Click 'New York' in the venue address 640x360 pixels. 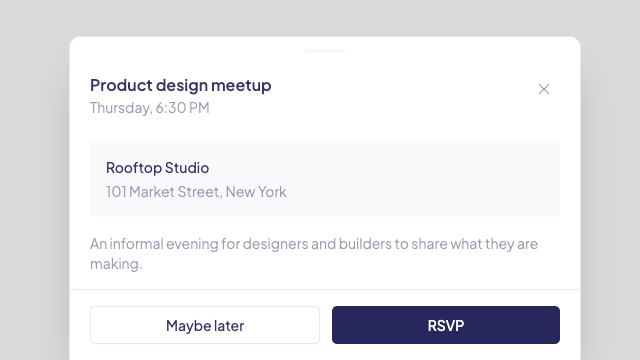pos(256,192)
